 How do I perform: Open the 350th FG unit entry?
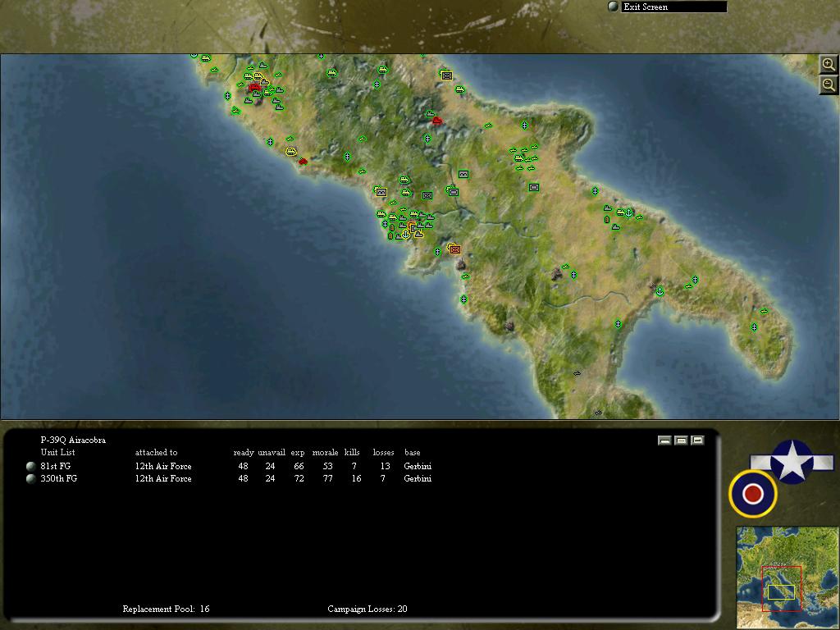point(59,478)
